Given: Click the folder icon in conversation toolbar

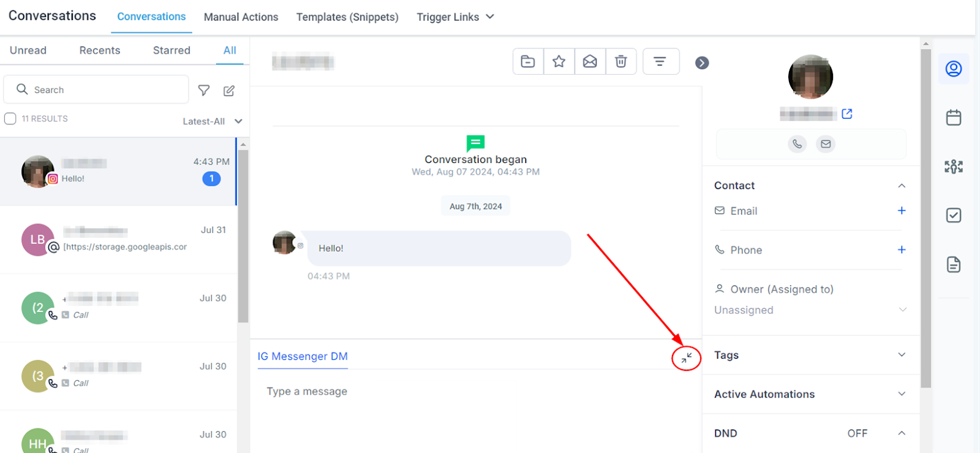Looking at the screenshot, I should point(528,61).
